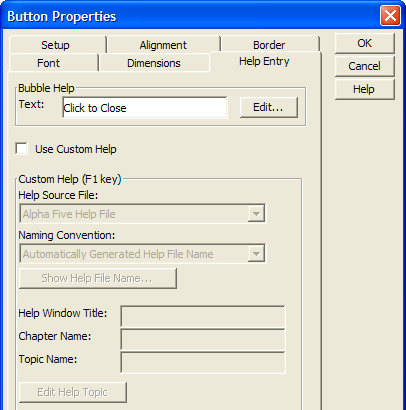Click the 'Help Source File:' label
The image size is (406, 410).
click(x=58, y=195)
